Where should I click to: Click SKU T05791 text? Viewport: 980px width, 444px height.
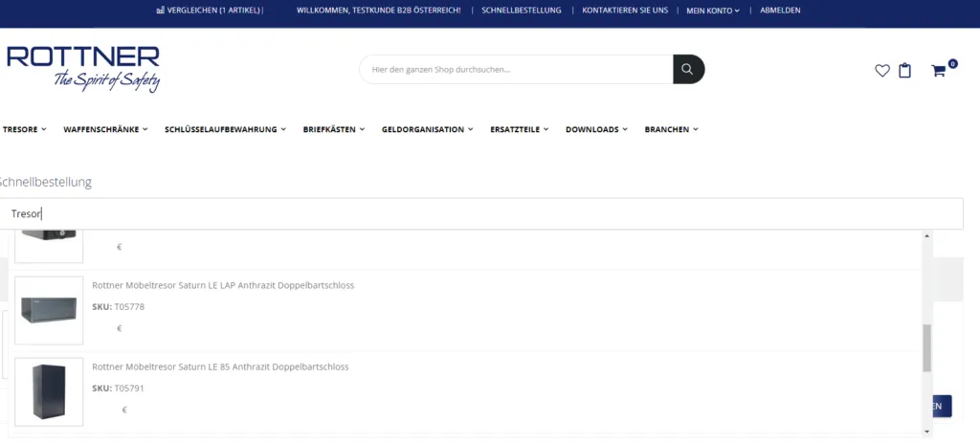(118, 388)
